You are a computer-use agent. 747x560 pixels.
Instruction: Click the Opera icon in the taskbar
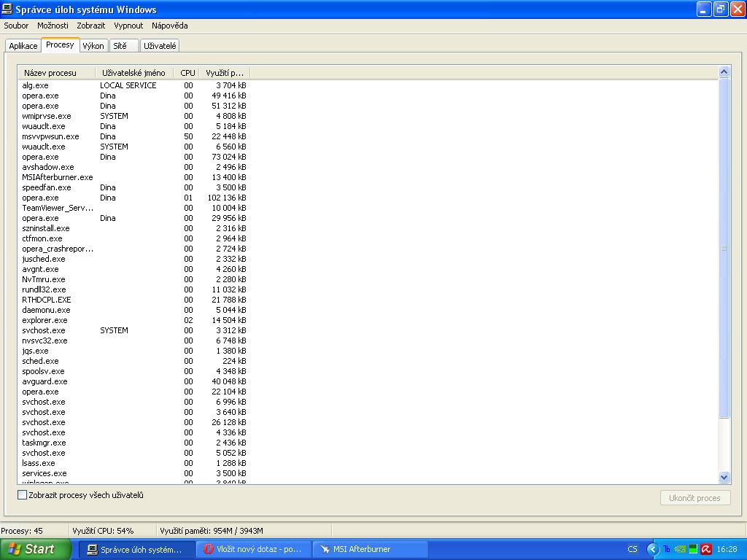click(208, 549)
